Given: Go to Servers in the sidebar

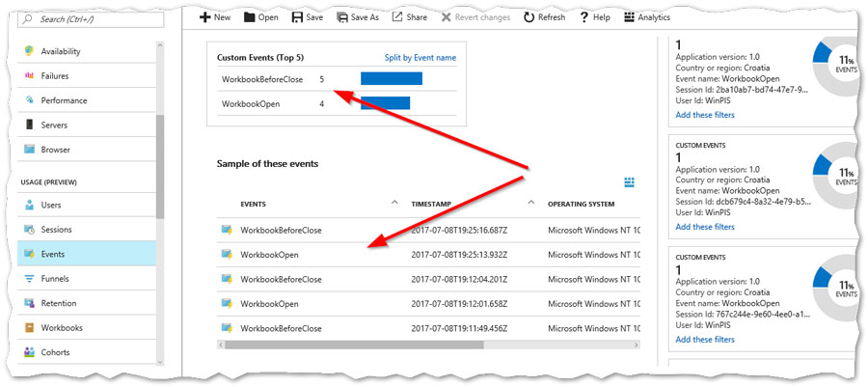Looking at the screenshot, I should point(87,125).
